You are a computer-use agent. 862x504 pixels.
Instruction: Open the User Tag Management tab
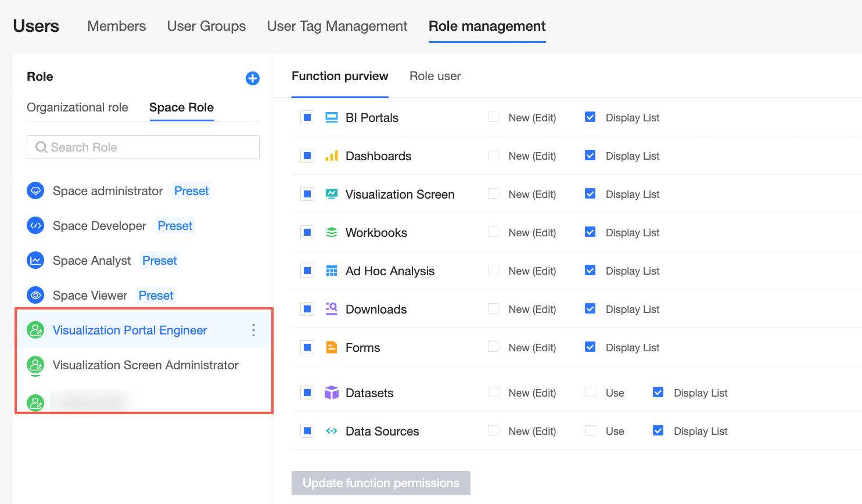point(337,26)
